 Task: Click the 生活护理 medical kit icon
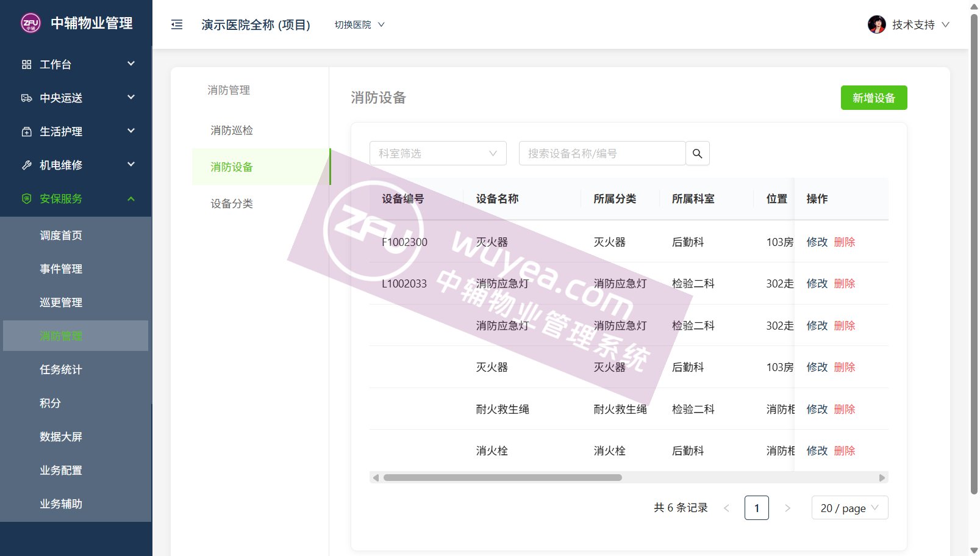pos(27,131)
